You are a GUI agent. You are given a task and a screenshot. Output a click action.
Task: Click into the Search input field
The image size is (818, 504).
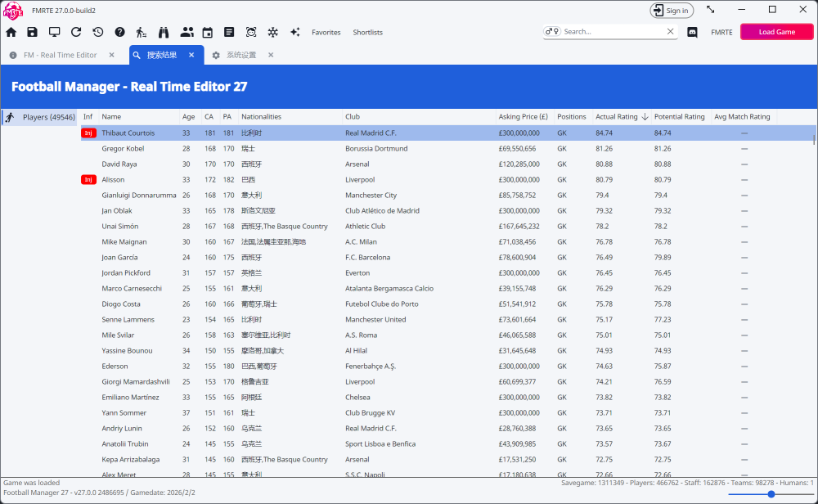(x=613, y=32)
